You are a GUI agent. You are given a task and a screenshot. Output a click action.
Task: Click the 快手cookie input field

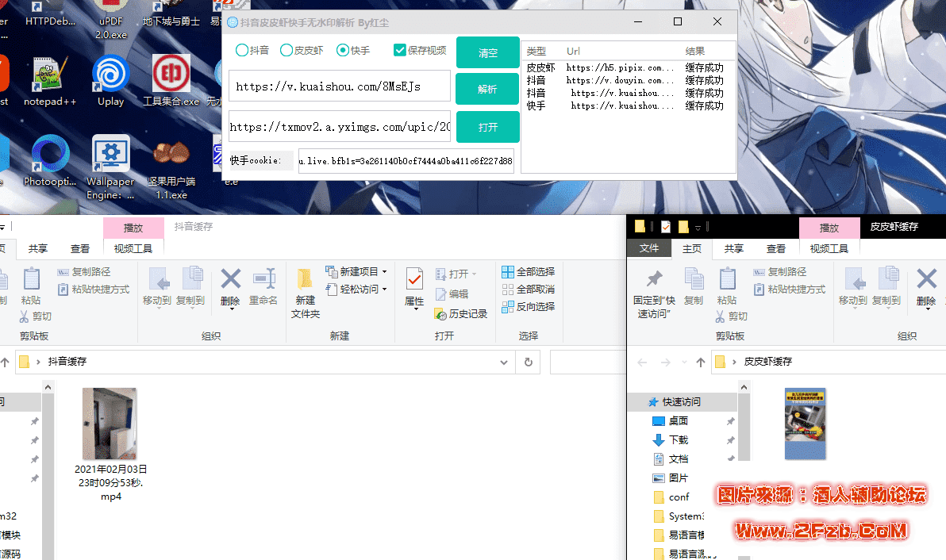406,161
